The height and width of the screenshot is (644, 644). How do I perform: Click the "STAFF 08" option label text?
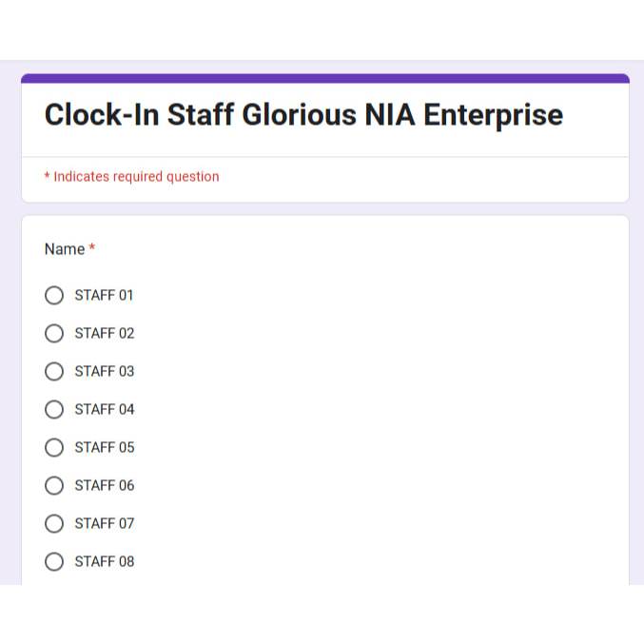pyautogui.click(x=104, y=561)
